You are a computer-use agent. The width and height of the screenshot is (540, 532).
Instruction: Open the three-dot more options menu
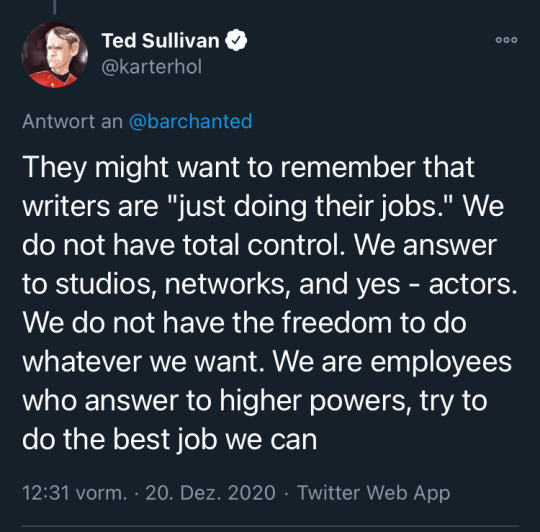click(x=506, y=40)
